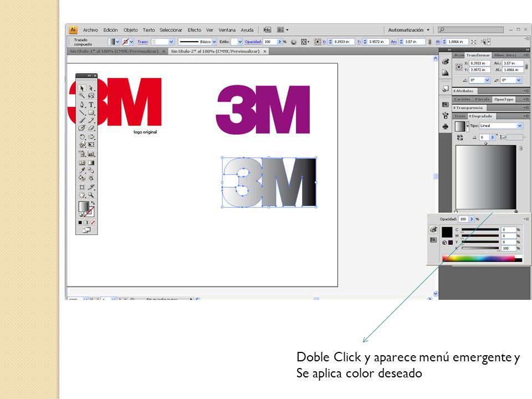Image resolution: width=532 pixels, height=399 pixels.
Task: Open the Symbols club icon in dock
Action: tap(446, 126)
